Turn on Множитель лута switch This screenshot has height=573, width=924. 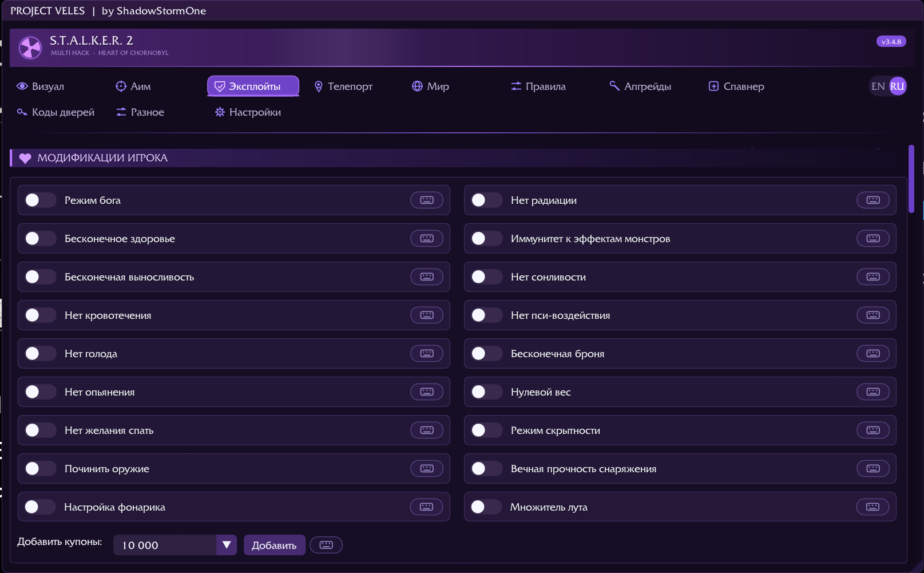click(x=486, y=507)
